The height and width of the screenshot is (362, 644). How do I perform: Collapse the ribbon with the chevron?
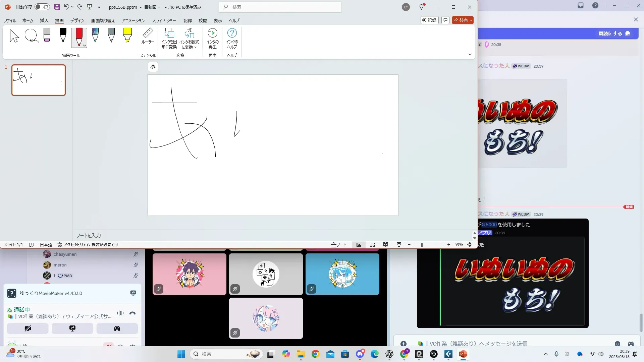470,55
